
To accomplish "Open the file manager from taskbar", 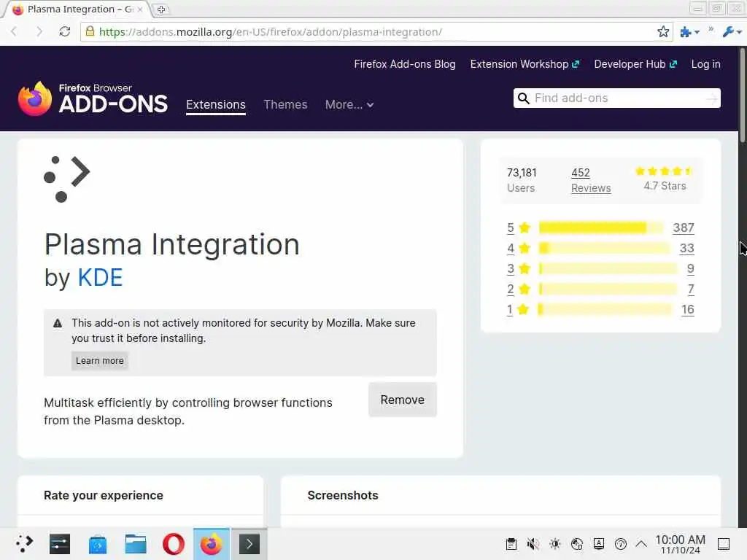I will [x=135, y=544].
